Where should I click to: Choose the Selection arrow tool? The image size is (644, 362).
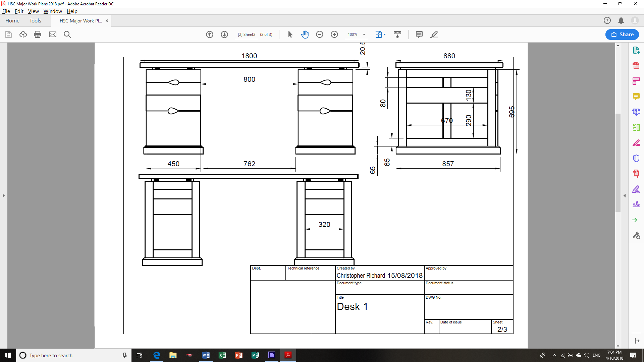[x=290, y=35]
